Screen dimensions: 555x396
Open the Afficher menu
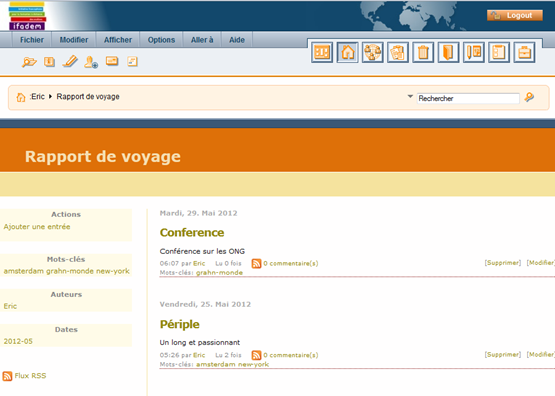pyautogui.click(x=118, y=40)
